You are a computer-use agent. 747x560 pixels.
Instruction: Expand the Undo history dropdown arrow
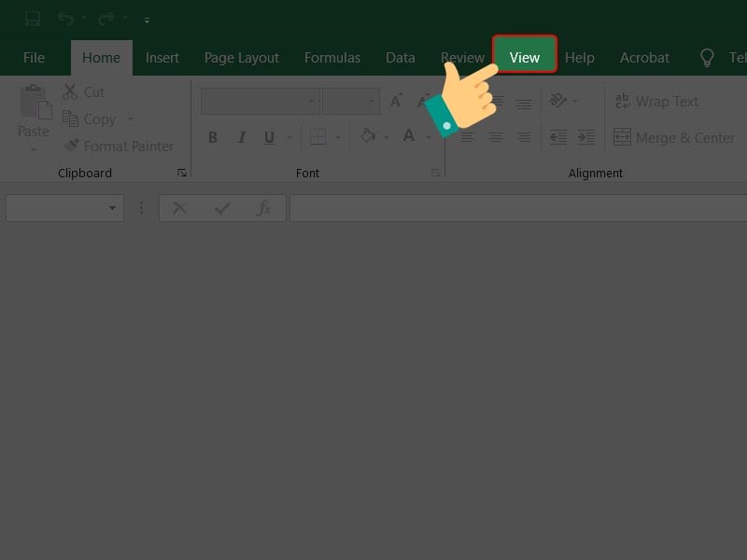(x=84, y=18)
